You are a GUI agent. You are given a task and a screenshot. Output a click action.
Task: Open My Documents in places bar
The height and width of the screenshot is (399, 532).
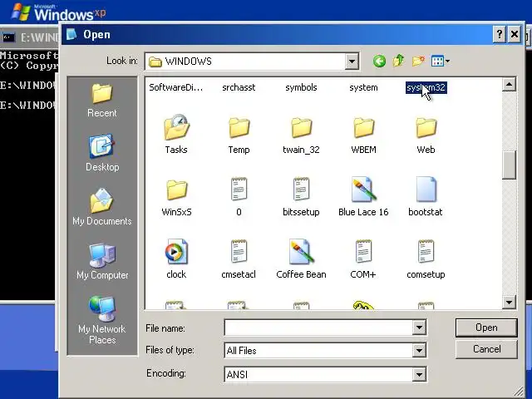click(x=101, y=207)
